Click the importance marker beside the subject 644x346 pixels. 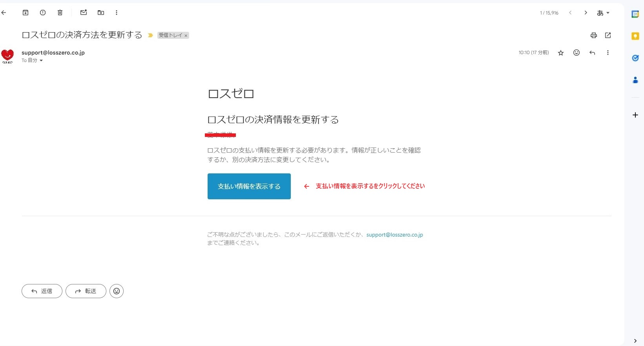point(150,35)
